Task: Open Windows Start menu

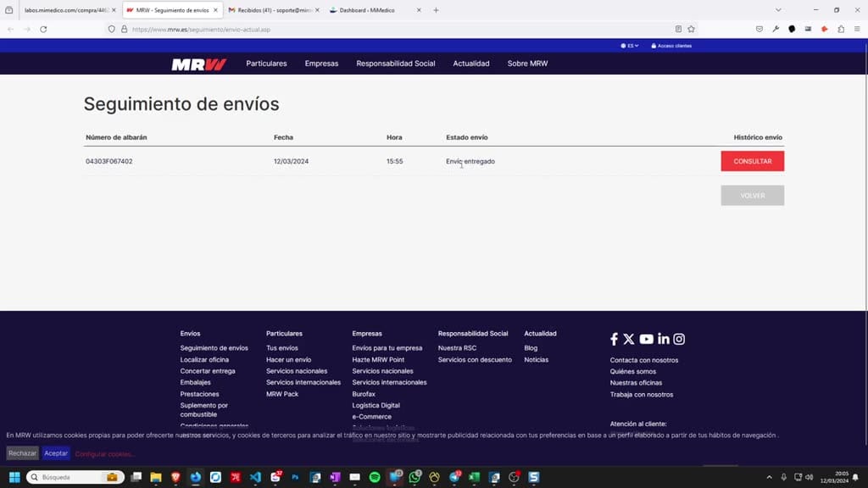Action: tap(15, 477)
